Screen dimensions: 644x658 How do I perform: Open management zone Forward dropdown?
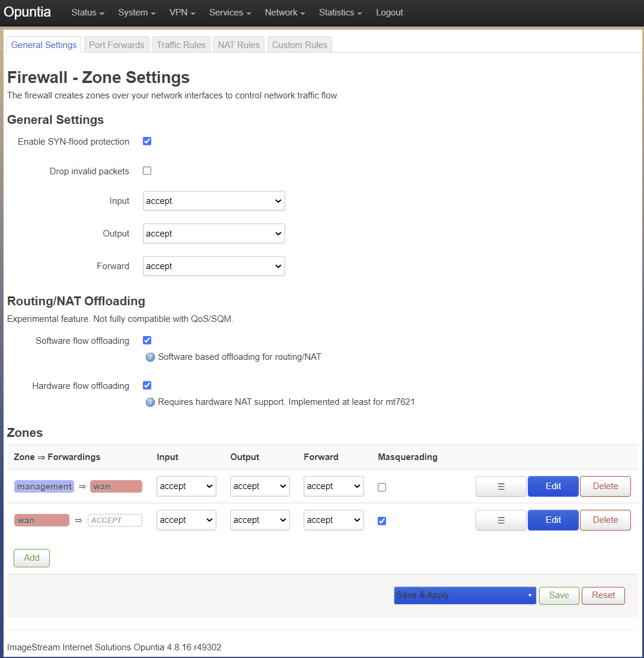click(x=334, y=486)
